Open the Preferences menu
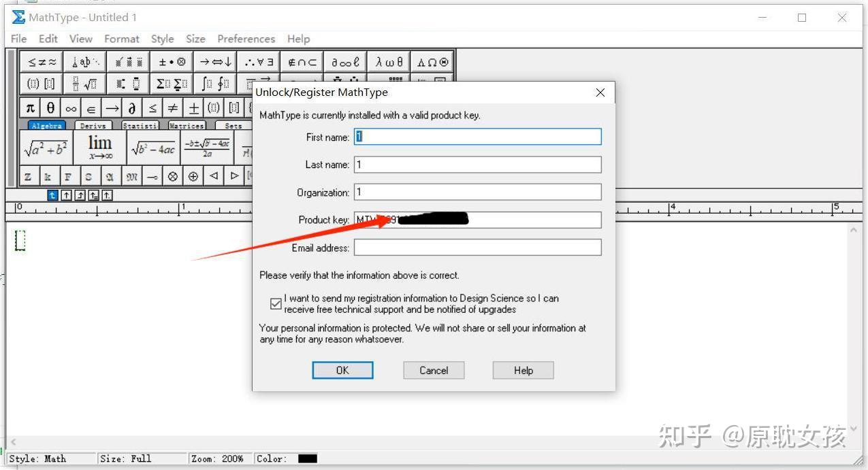This screenshot has width=868, height=470. click(x=246, y=39)
